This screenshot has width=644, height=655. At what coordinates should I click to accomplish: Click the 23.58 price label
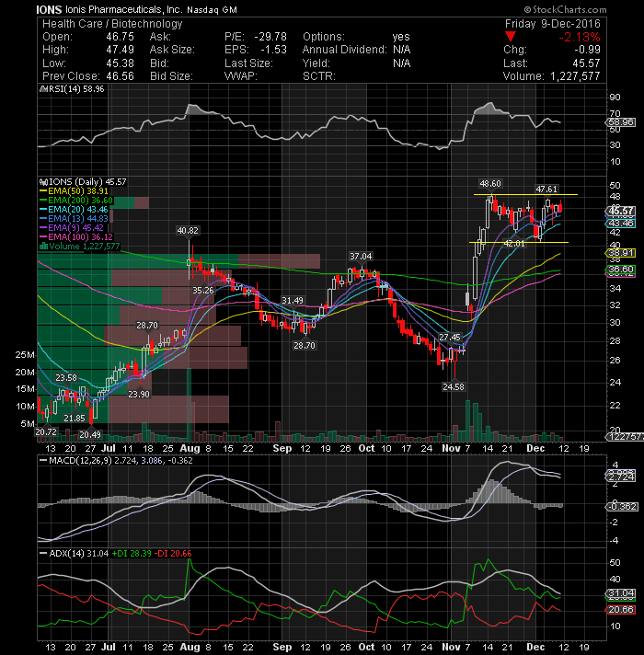pyautogui.click(x=66, y=377)
